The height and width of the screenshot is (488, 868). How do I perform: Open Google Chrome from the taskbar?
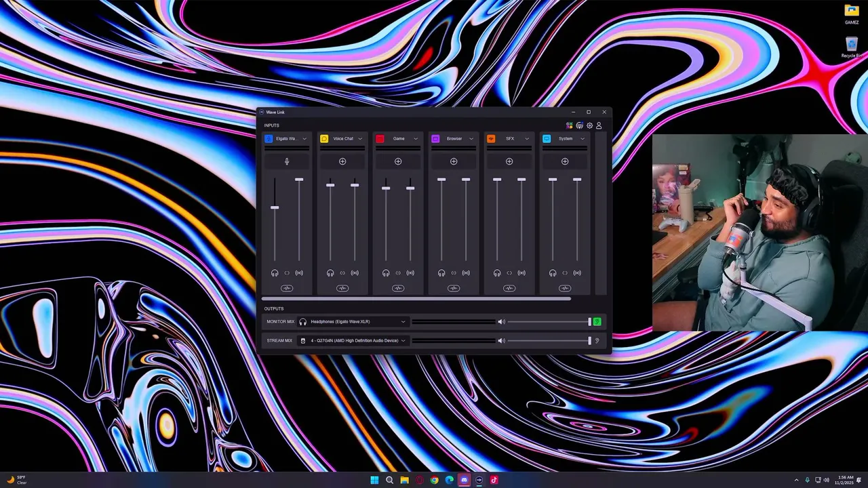[434, 480]
